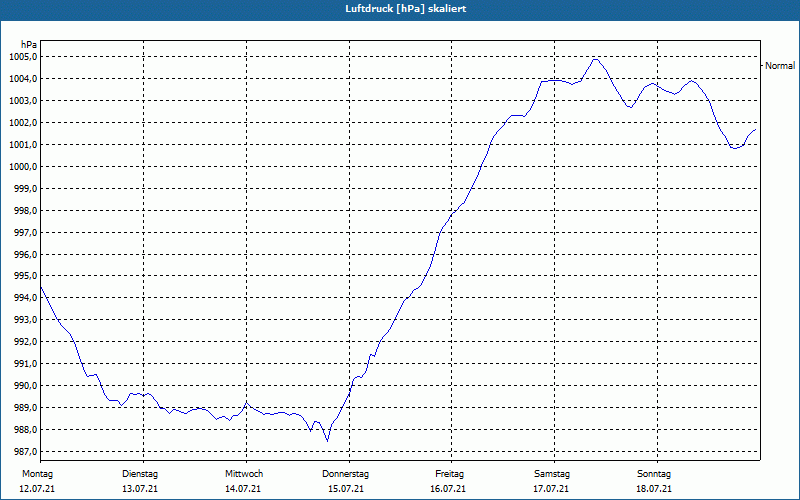The width and height of the screenshot is (800, 500).
Task: Select the 993,0 axis value
Action: point(25,319)
